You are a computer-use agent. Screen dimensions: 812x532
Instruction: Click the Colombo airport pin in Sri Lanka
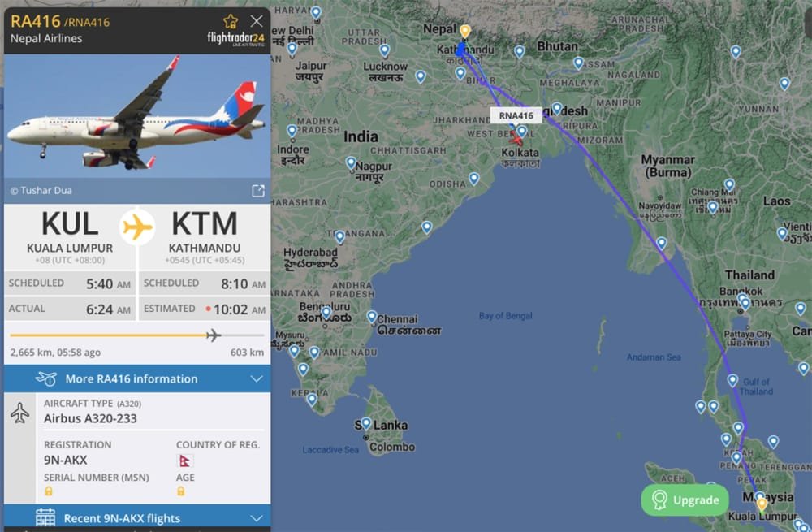[x=366, y=424]
